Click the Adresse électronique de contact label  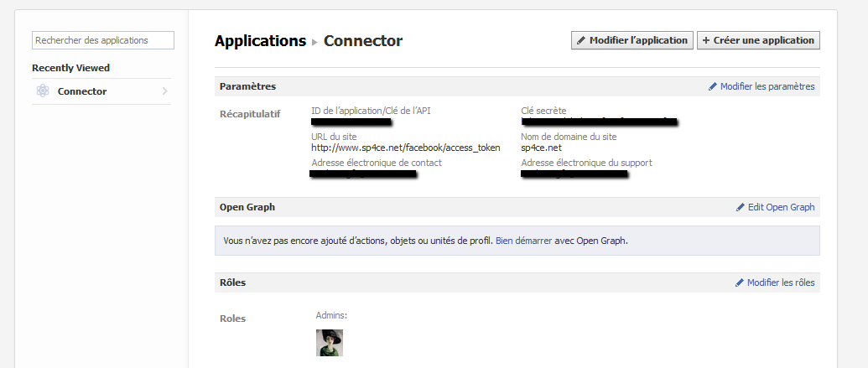[377, 163]
